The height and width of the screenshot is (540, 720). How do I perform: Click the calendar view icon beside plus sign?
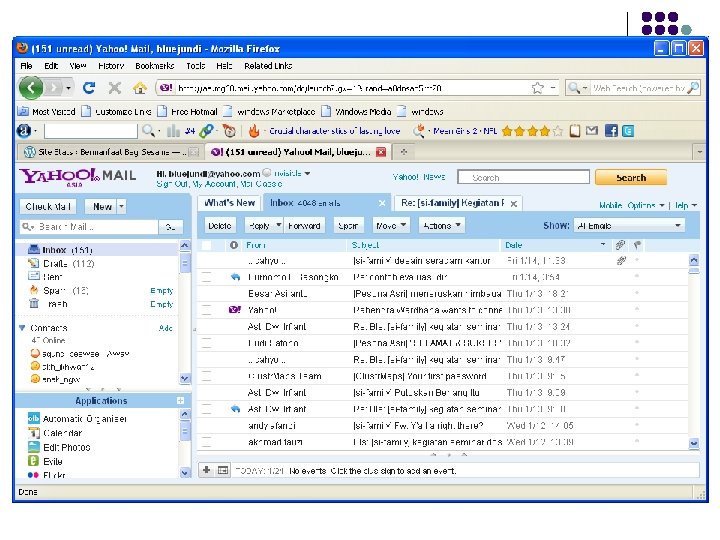(x=223, y=470)
